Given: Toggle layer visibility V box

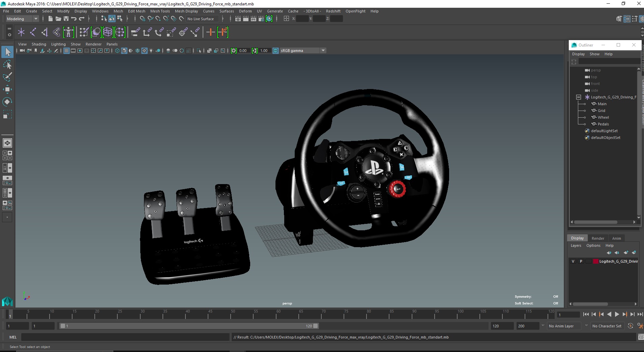Looking at the screenshot, I should [x=573, y=261].
